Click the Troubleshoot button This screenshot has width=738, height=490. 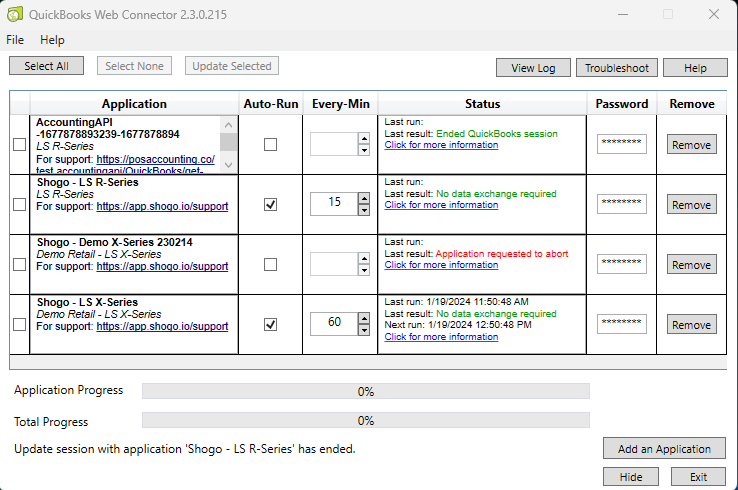tap(617, 68)
